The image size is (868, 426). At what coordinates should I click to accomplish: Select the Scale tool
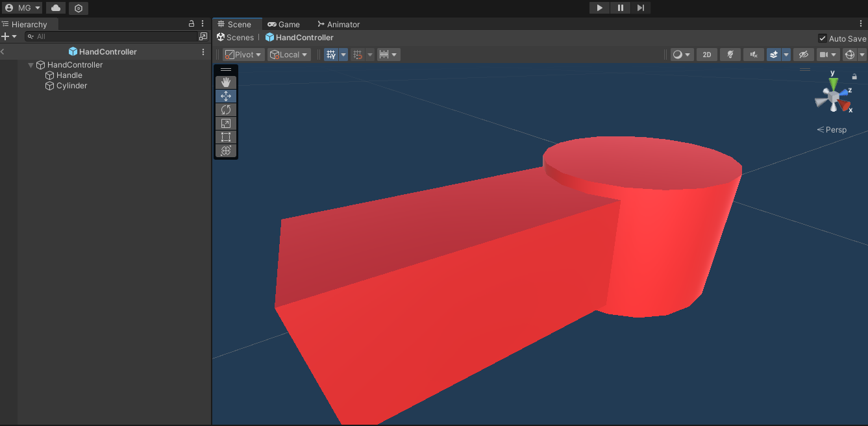(226, 123)
